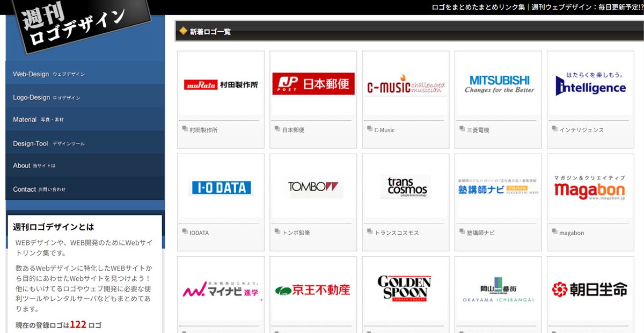Image resolution: width=644 pixels, height=333 pixels.
Task: Click the 新着ロゴ一覧 section heading
Action: [x=210, y=32]
